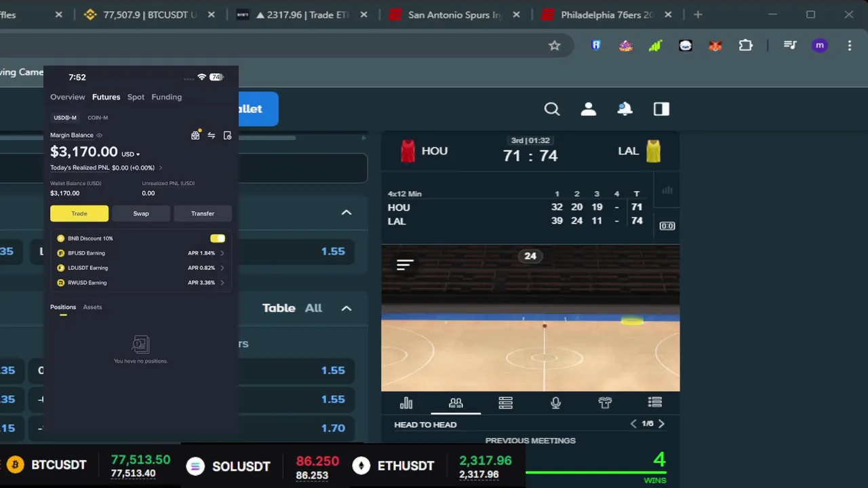Toggle the BNB Discount 10% switch
This screenshot has height=488, width=868.
[x=218, y=239]
